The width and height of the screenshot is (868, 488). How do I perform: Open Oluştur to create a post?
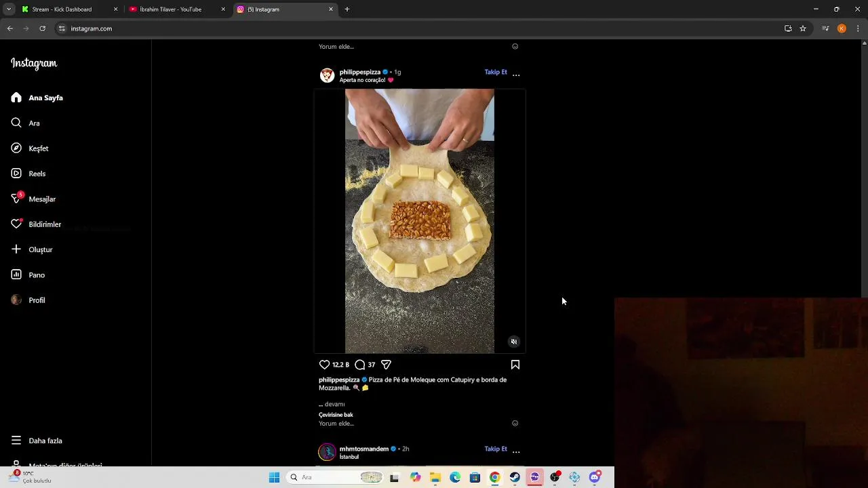tap(40, 249)
